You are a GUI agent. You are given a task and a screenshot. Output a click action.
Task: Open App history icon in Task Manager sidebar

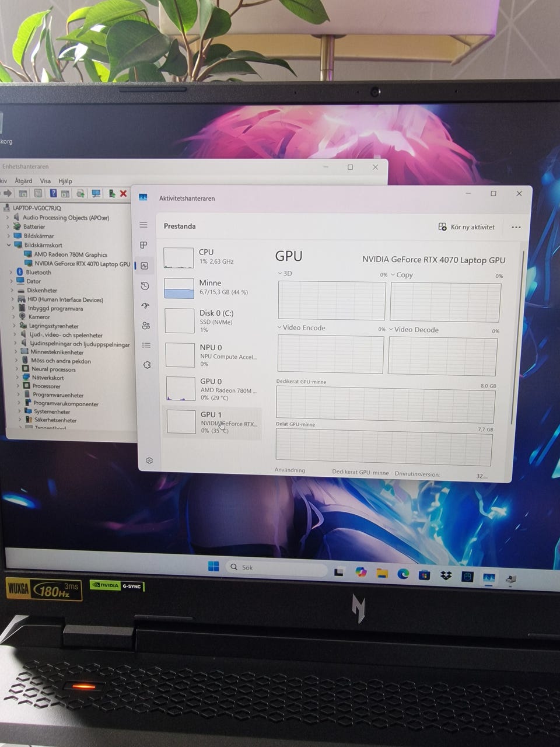pos(145,286)
